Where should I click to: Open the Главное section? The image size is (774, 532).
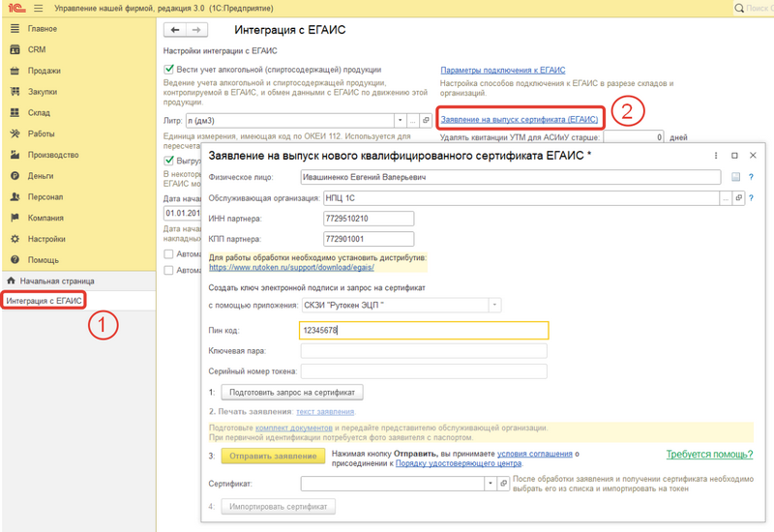(42, 29)
